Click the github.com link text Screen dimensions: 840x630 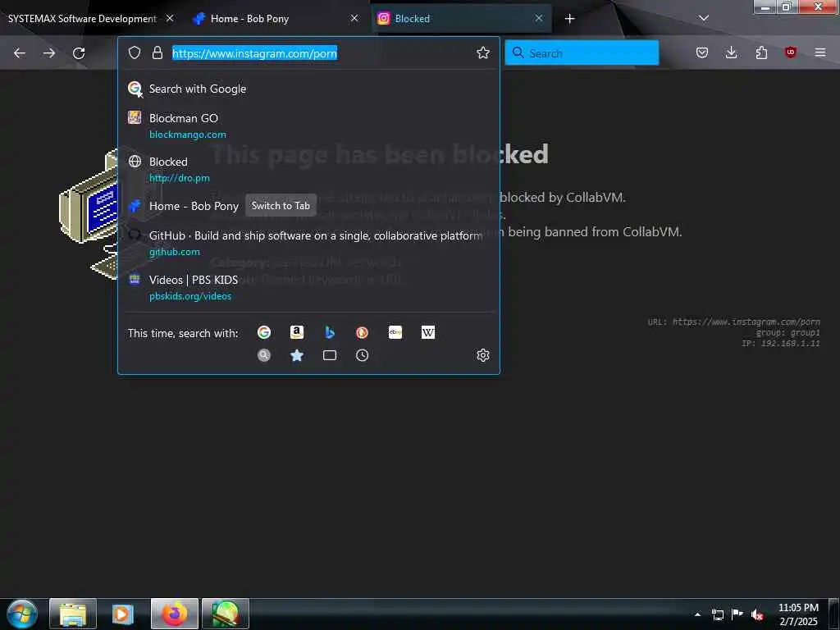tap(175, 252)
